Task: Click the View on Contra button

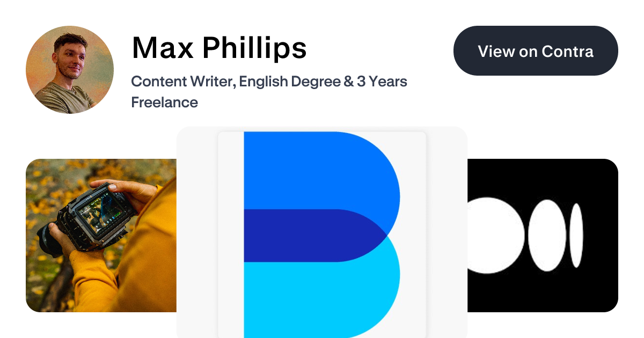Action: pyautogui.click(x=536, y=51)
